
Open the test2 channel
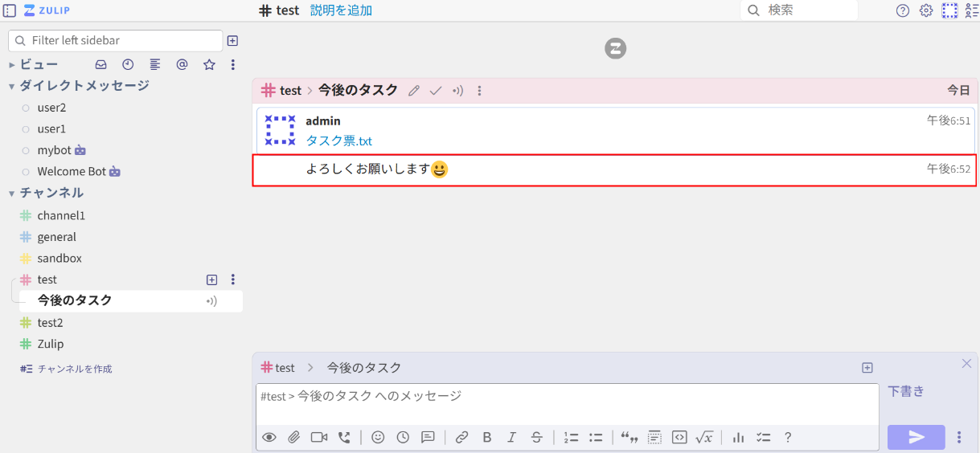50,323
